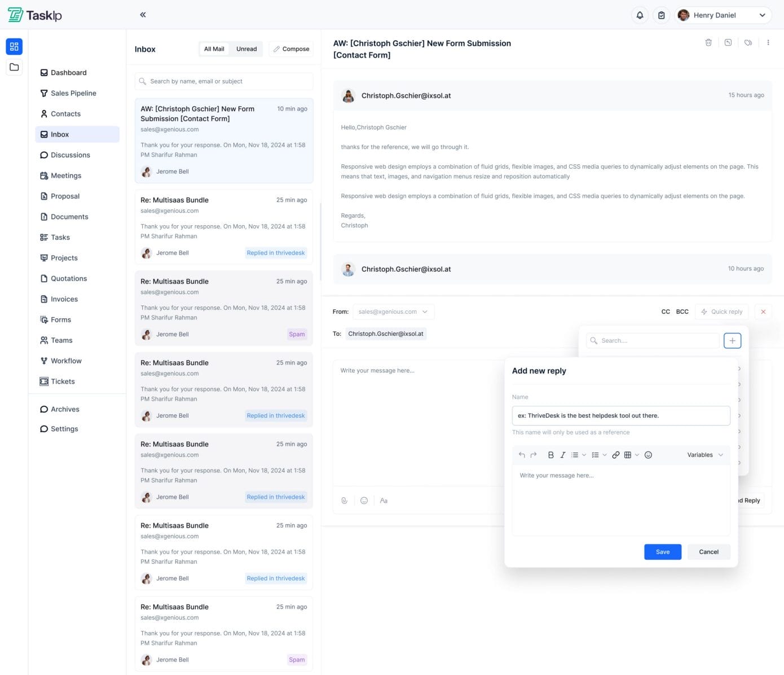
Task: Click the plus icon beside quick reply search
Action: coord(732,341)
